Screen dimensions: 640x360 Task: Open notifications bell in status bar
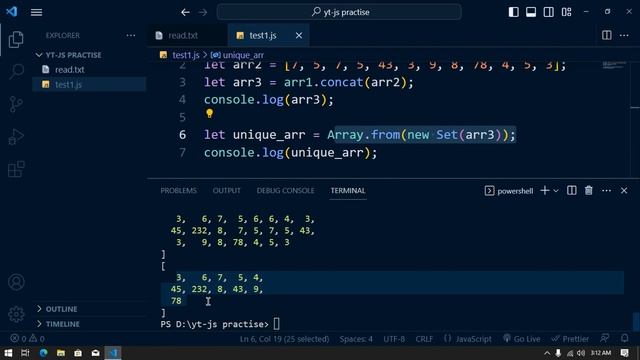pos(624,338)
